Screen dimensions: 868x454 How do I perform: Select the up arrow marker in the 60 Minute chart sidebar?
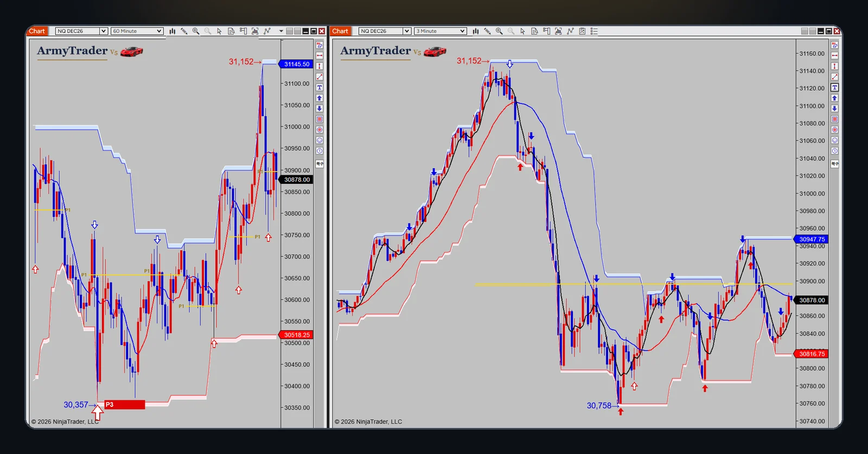tap(320, 98)
